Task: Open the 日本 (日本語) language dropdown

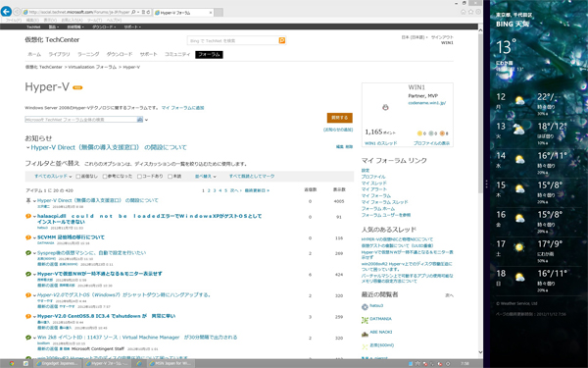Action: coord(415,37)
